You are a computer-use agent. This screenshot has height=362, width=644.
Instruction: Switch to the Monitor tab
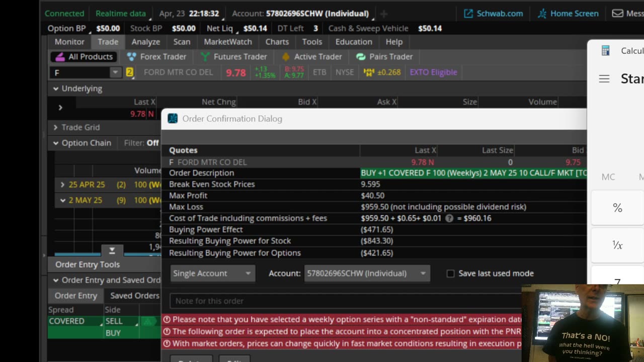coord(69,42)
